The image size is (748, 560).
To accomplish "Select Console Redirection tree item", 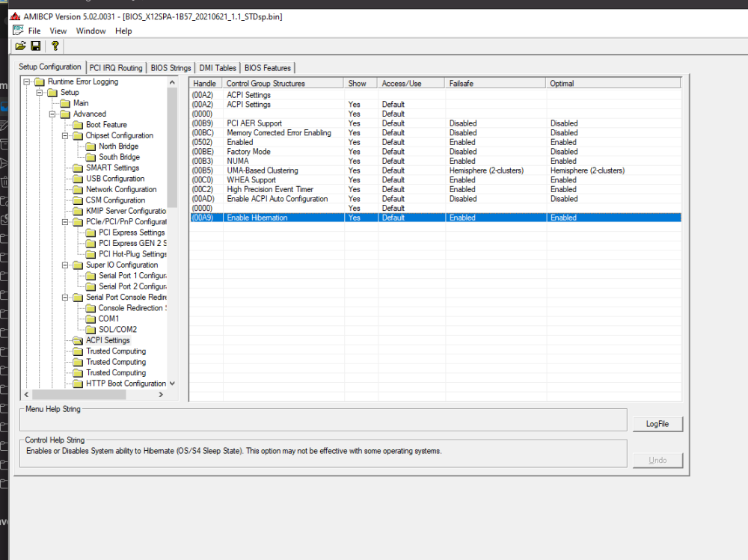I will pyautogui.click(x=132, y=308).
